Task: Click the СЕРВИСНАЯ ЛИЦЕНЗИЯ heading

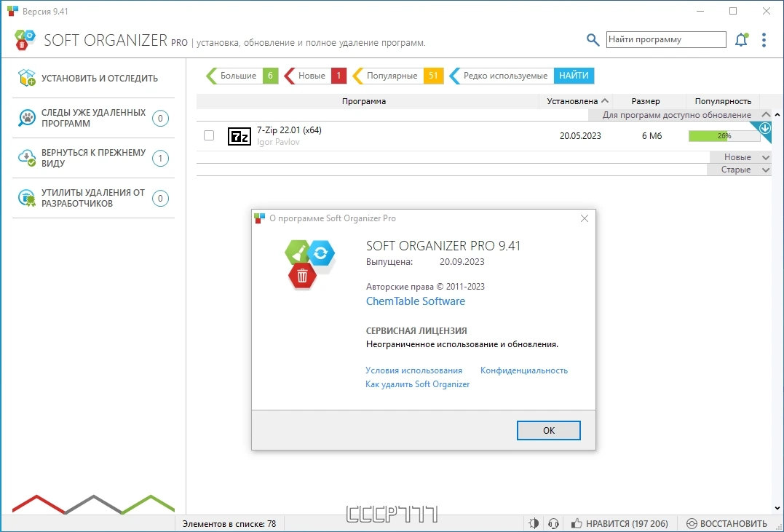Action: (416, 331)
